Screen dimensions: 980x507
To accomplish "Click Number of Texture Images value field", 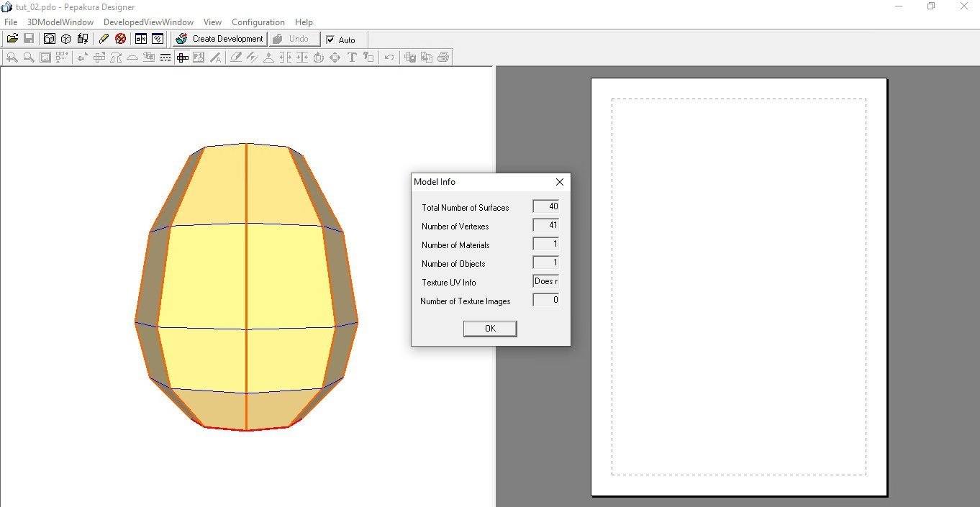I will (545, 300).
